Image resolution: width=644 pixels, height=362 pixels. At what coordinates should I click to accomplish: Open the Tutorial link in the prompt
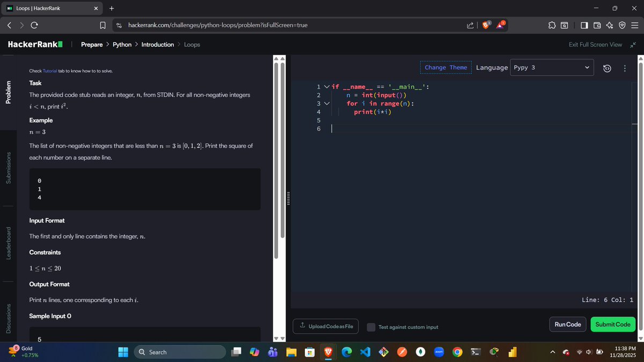(50, 70)
